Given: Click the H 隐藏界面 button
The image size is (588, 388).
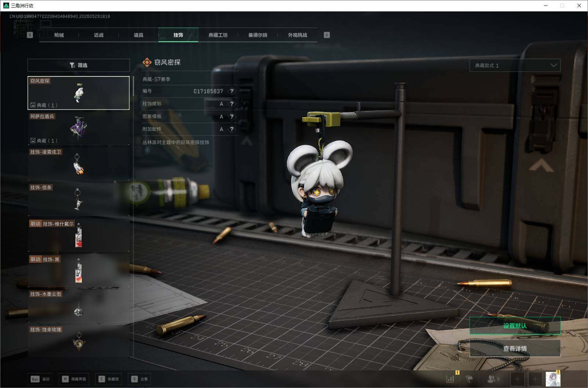Looking at the screenshot, I should (74, 379).
